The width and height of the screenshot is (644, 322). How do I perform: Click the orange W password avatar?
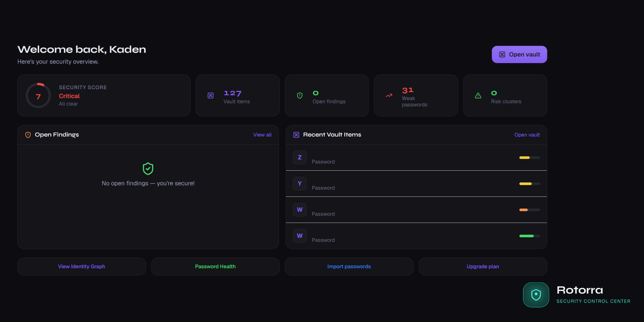point(299,210)
